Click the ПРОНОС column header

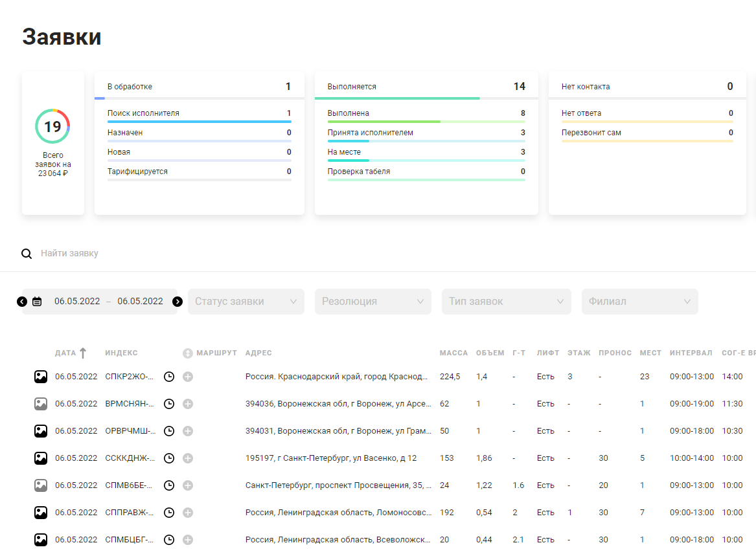615,353
